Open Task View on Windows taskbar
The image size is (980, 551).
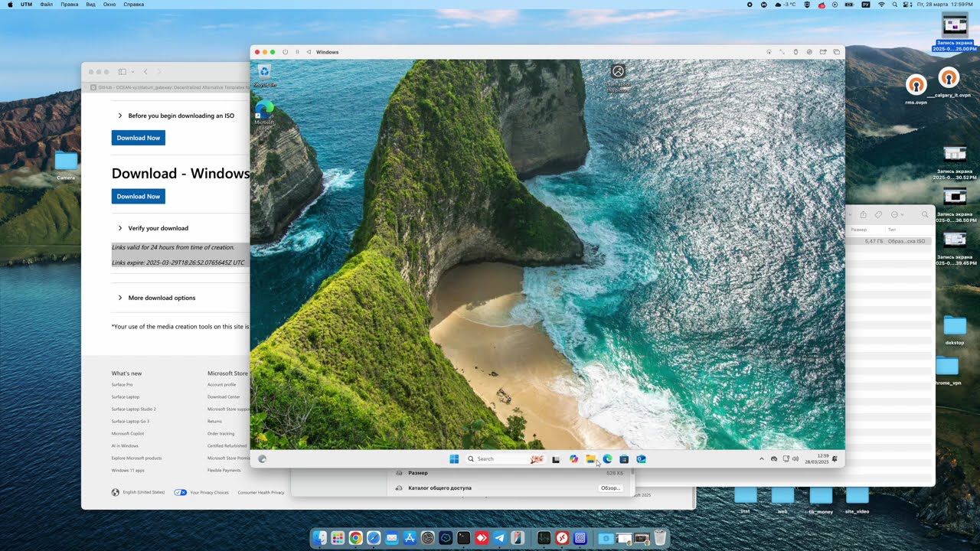(556, 459)
